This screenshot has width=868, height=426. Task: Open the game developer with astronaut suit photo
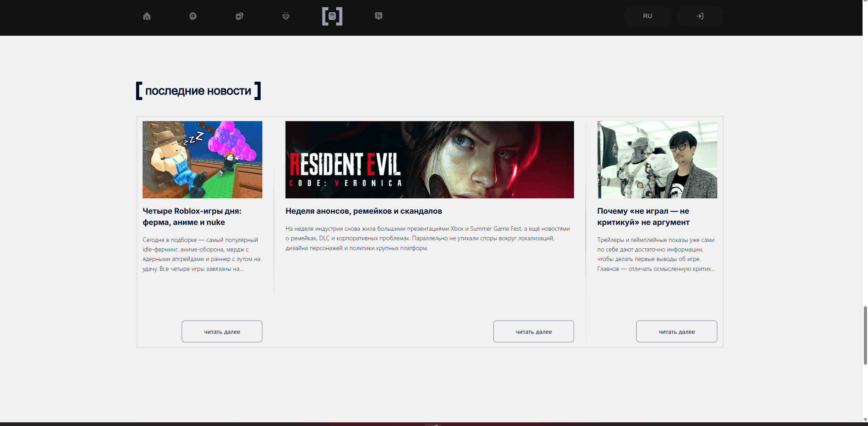click(x=657, y=160)
